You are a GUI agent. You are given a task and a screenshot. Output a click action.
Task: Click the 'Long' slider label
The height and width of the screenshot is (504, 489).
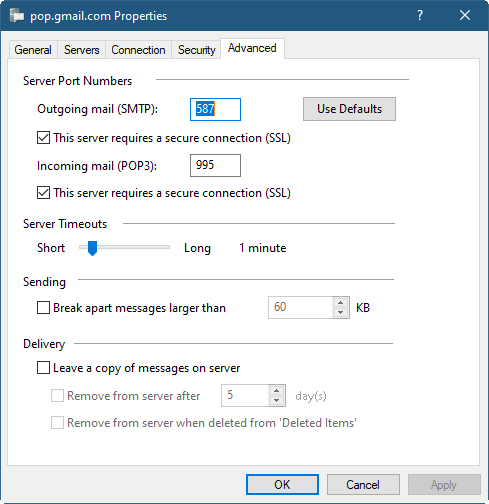[x=197, y=248]
